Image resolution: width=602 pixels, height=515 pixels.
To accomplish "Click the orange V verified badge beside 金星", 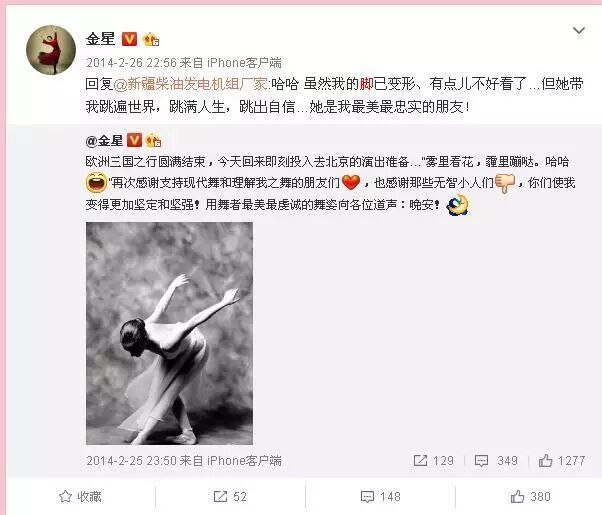I will point(129,39).
